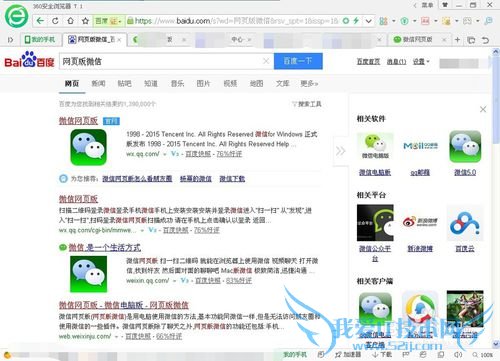Open 微信网页版_微信电脑版_网页版微信 result link
The image size is (500, 361).
(x=124, y=305)
